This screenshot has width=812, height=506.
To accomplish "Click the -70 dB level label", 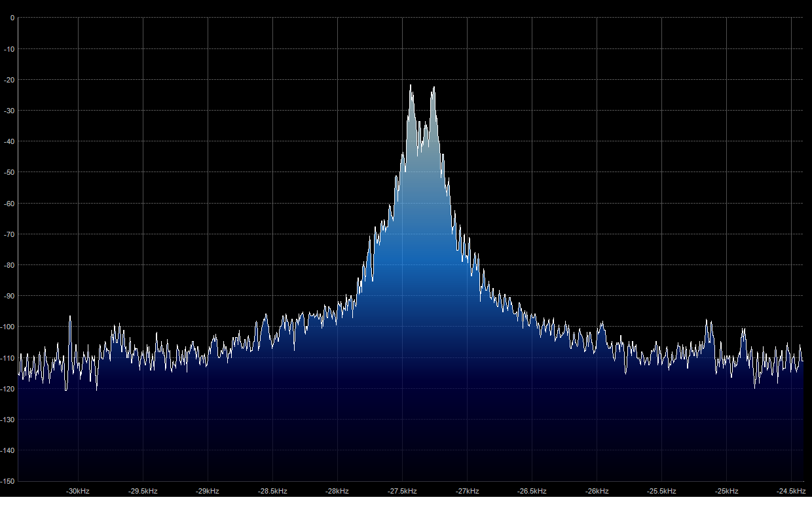I will pos(10,234).
